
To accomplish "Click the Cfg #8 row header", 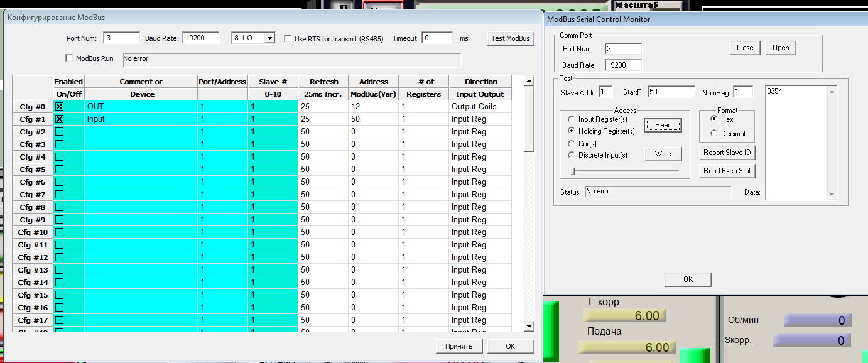I will coord(33,207).
